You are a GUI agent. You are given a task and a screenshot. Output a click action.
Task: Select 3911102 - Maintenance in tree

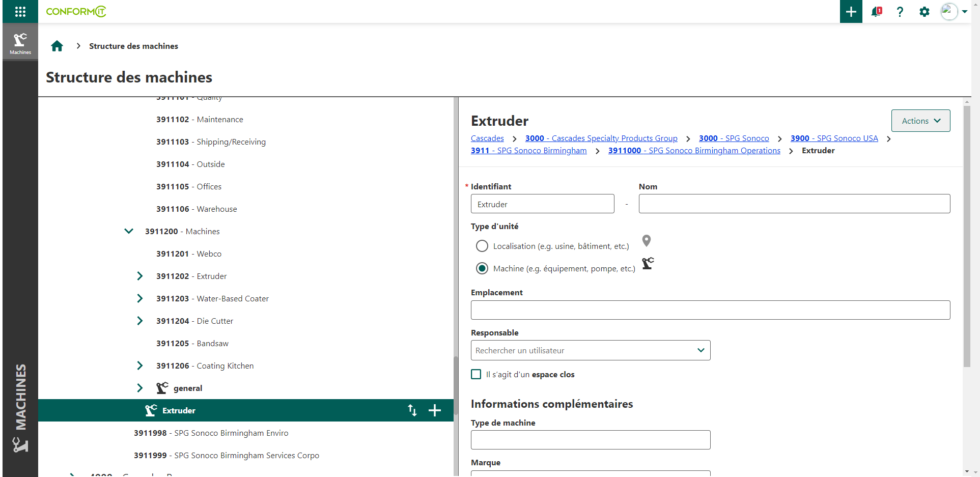(200, 119)
